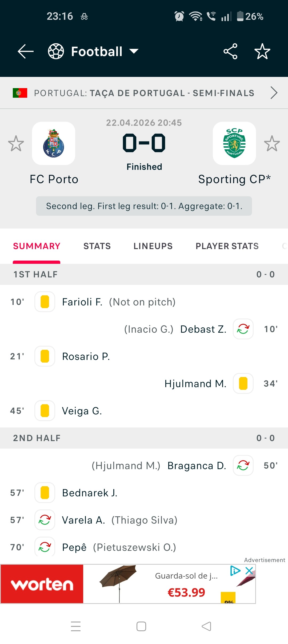
Task: Click Debast Z. substitution icon
Action: point(243,329)
